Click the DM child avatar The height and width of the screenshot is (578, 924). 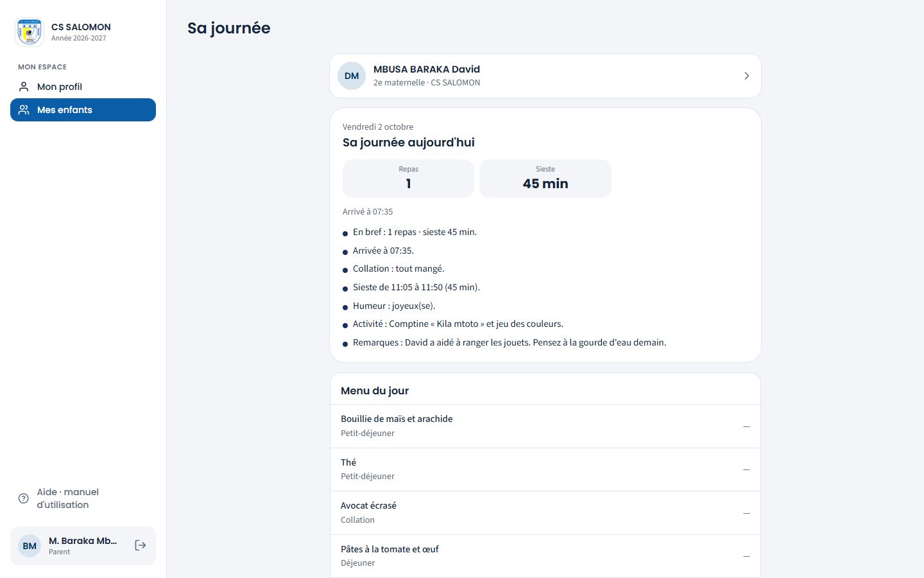point(352,76)
